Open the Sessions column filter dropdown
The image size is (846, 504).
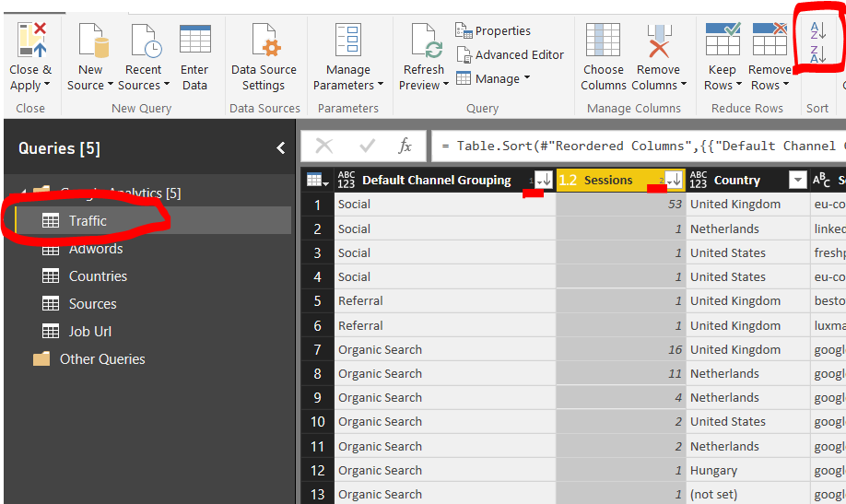(674, 180)
